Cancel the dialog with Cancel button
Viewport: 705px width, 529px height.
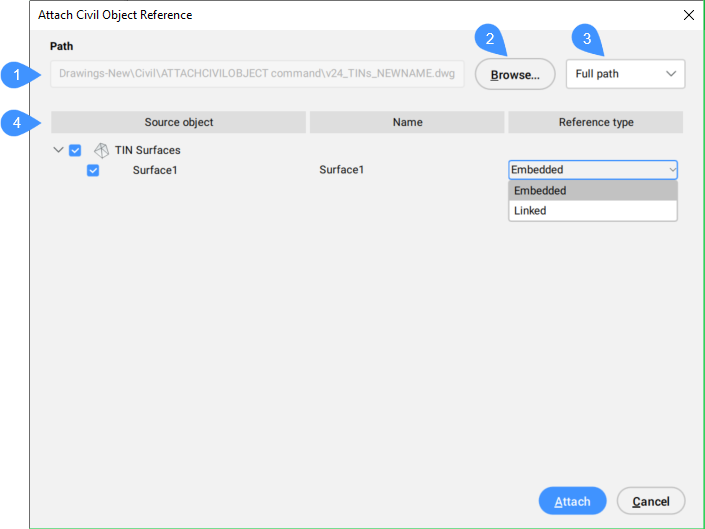click(650, 501)
